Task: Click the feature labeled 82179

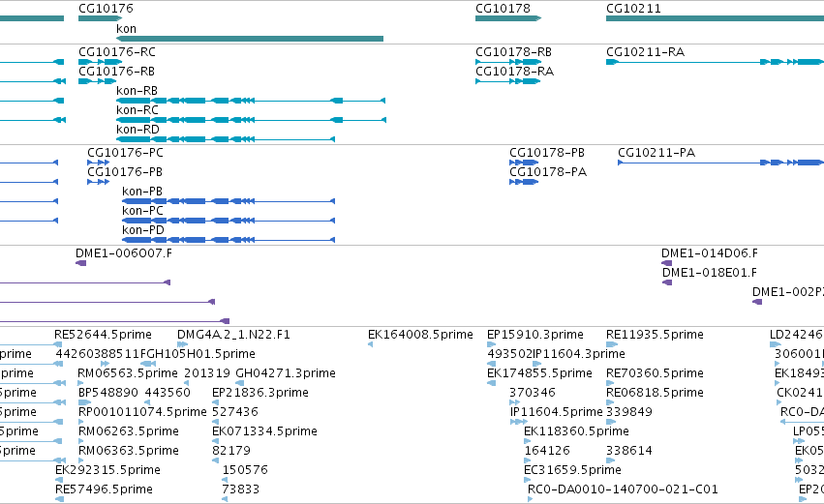Action: click(x=231, y=451)
